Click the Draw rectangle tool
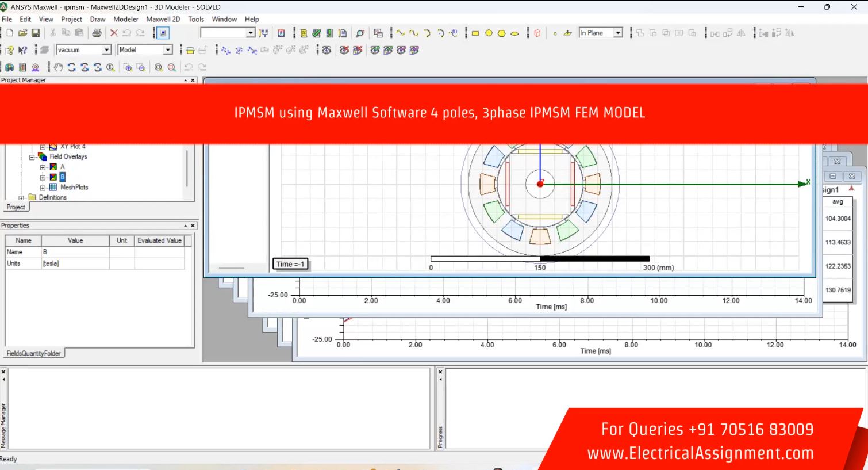This screenshot has width=868, height=470. tap(475, 33)
